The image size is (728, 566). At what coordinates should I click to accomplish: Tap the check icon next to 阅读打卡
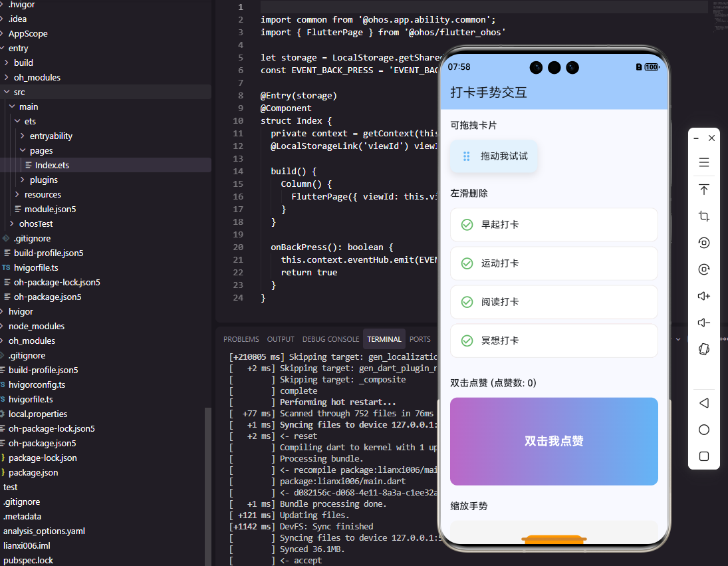click(467, 302)
